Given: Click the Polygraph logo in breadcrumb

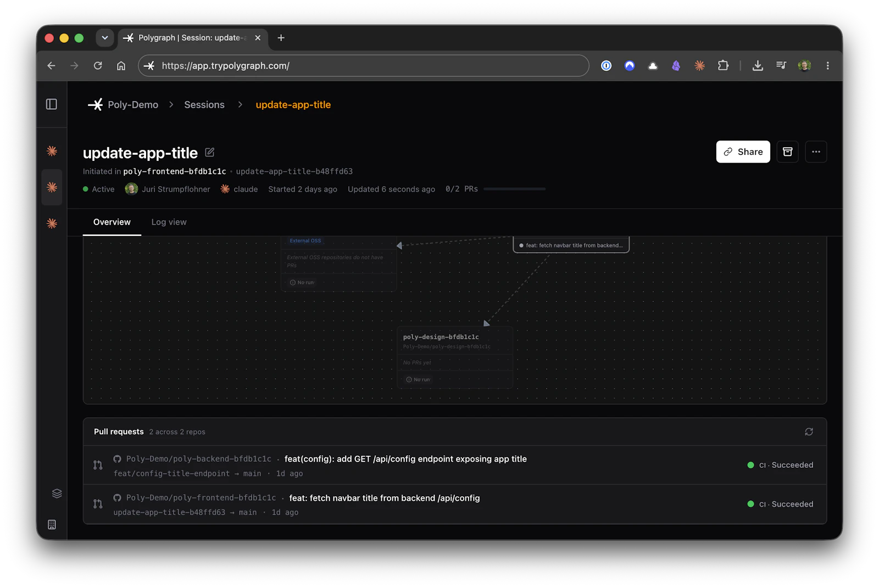Looking at the screenshot, I should pos(96,104).
